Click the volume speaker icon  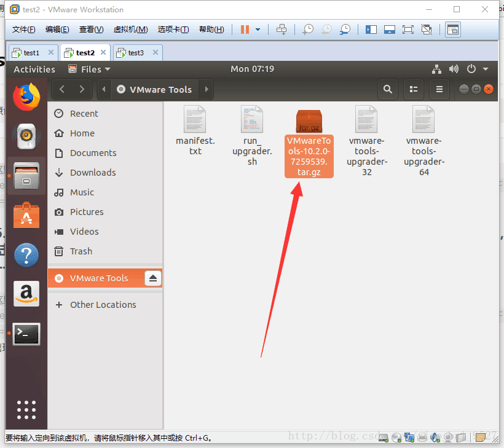click(x=454, y=69)
